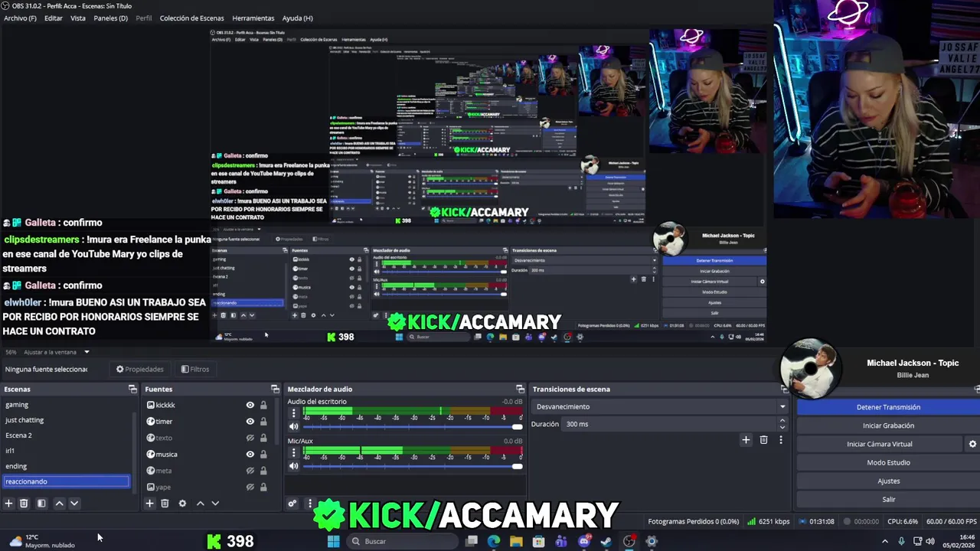This screenshot has width=980, height=551.
Task: Add a new source in Fuentes panel
Action: (149, 504)
